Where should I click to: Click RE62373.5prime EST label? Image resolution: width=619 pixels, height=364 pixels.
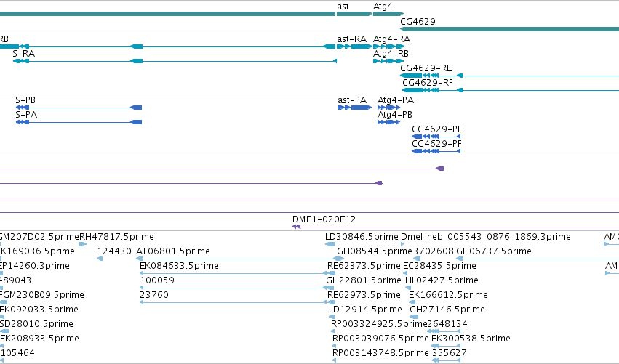(364, 266)
